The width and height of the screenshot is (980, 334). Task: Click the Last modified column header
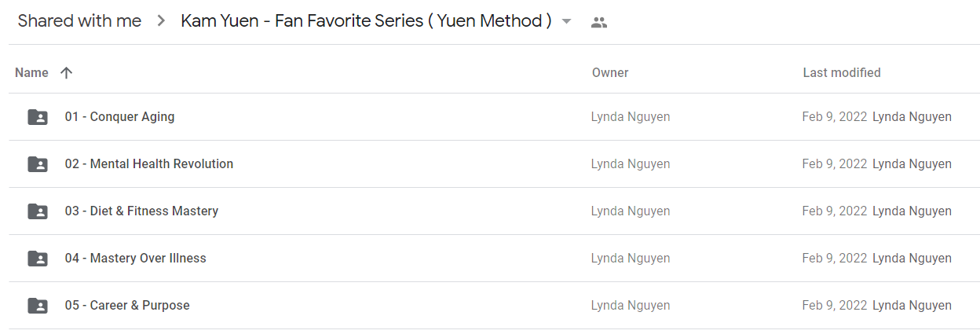coord(842,72)
